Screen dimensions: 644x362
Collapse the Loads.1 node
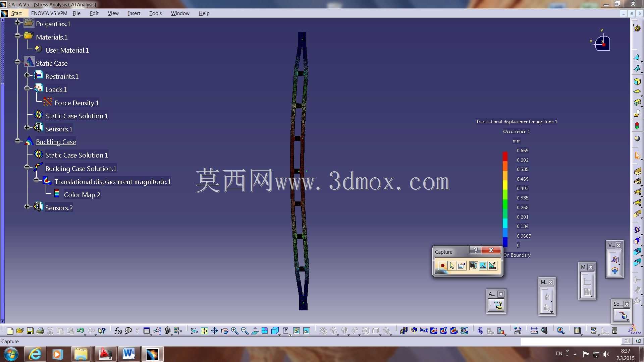point(27,88)
